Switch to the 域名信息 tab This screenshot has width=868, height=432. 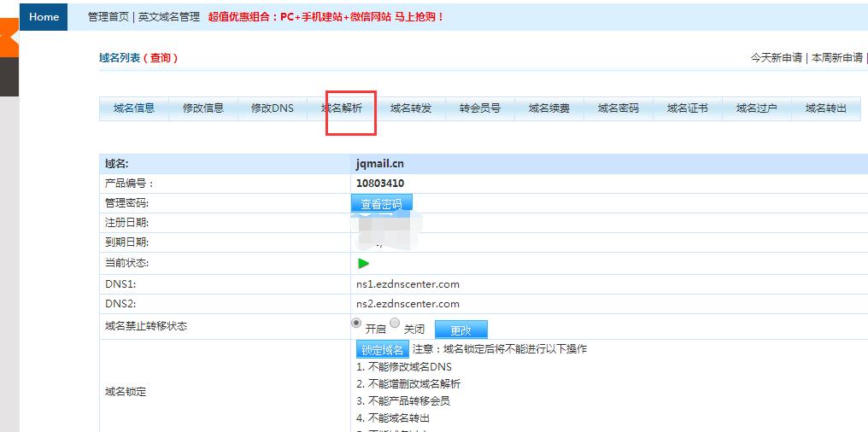(134, 108)
